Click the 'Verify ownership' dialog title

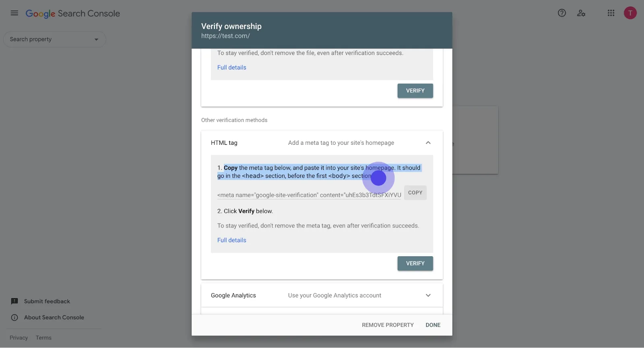pos(231,26)
